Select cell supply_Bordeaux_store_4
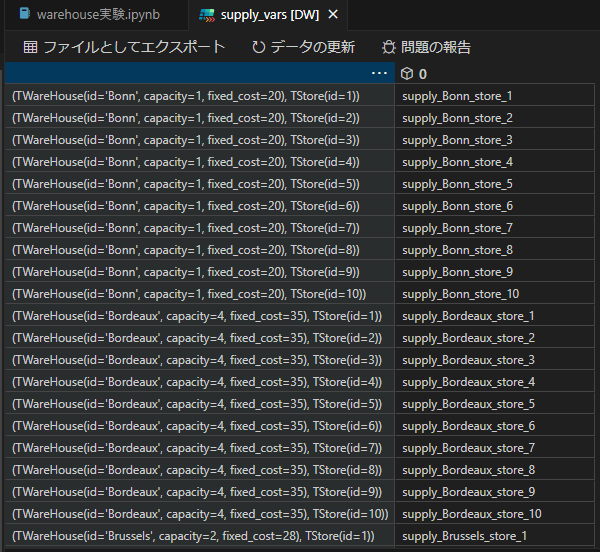The image size is (600, 552). [x=494, y=382]
